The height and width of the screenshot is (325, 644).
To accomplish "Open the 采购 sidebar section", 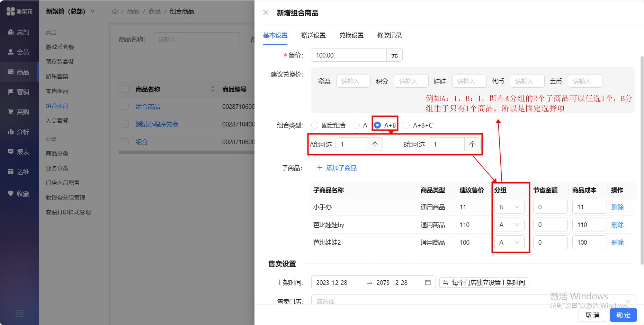I will [19, 112].
